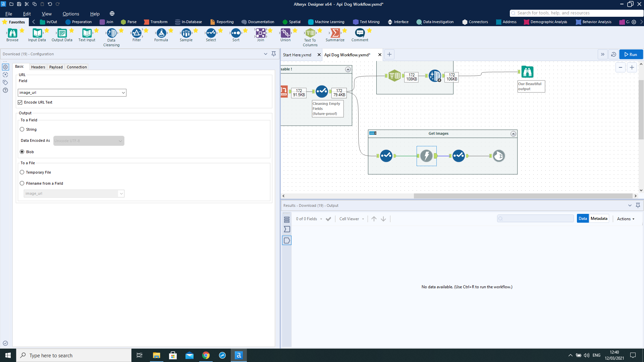Pin the Results window
Screen dimensions: 644x362
638,205
